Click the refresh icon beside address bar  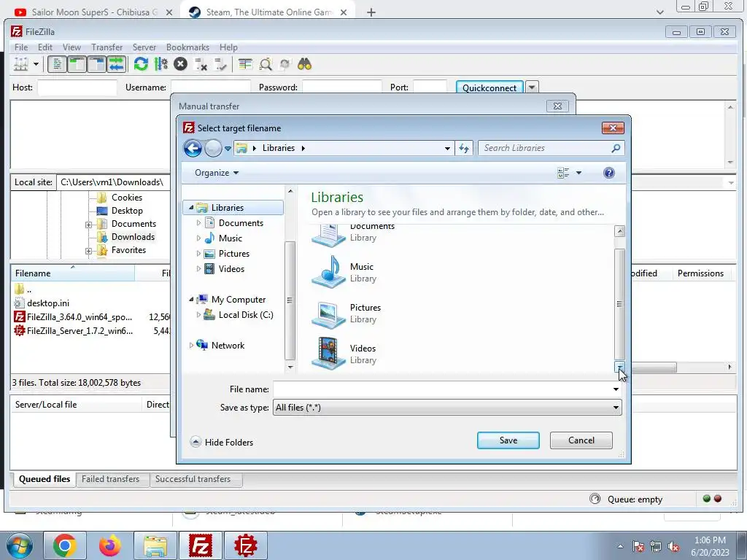pos(463,149)
